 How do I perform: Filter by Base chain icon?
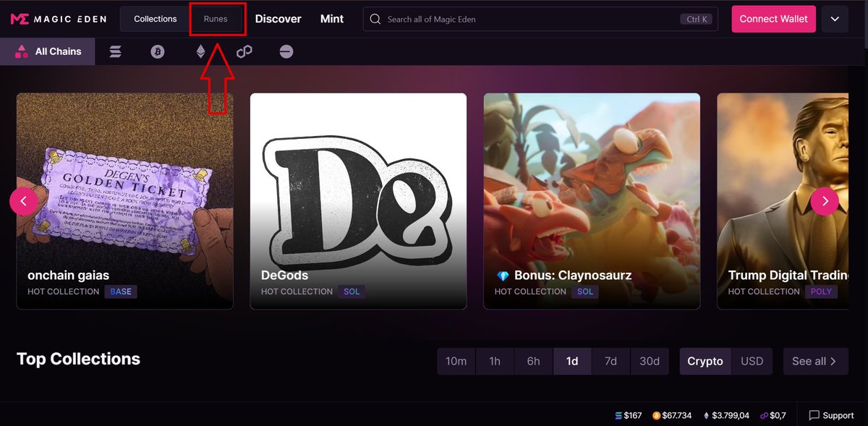click(286, 51)
